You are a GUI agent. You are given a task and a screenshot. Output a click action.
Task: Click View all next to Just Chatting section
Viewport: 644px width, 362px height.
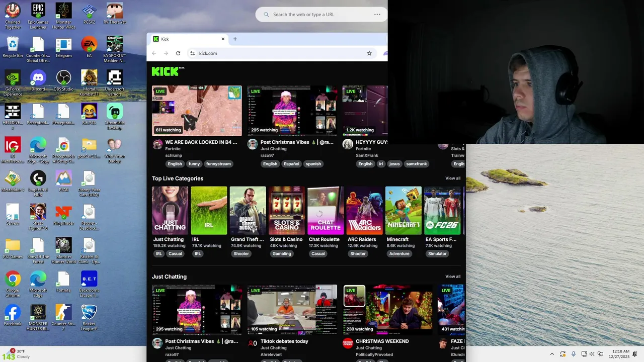452,277
